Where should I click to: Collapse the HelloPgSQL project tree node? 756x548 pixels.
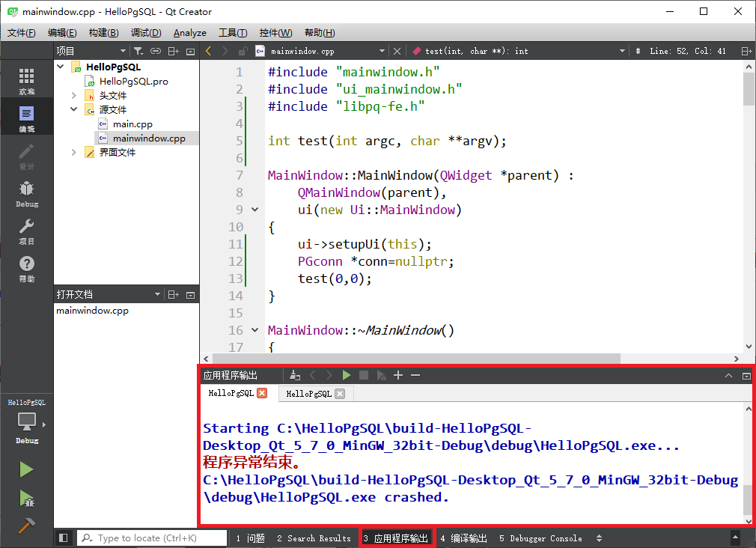61,66
